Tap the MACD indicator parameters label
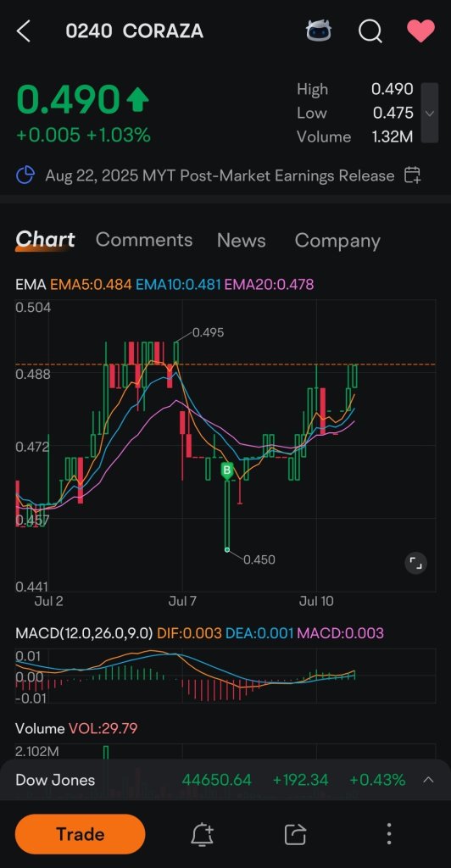This screenshot has height=868, width=451. tap(84, 632)
